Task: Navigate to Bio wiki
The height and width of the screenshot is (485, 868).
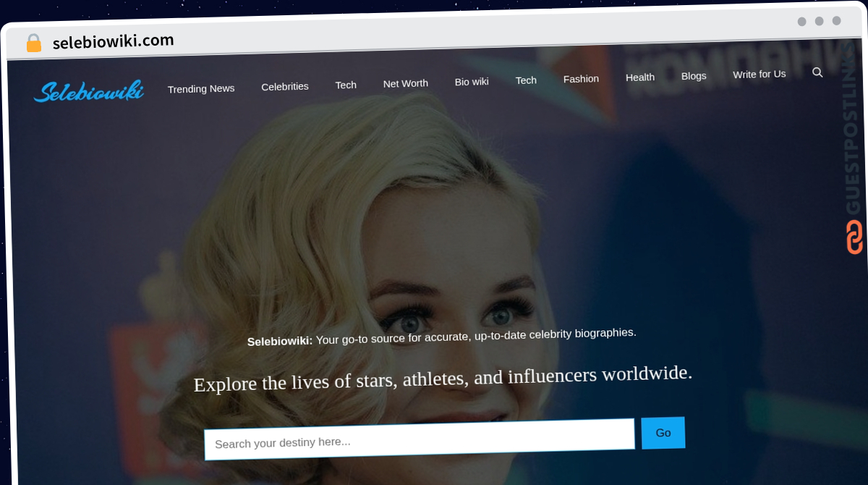Action: click(x=472, y=82)
